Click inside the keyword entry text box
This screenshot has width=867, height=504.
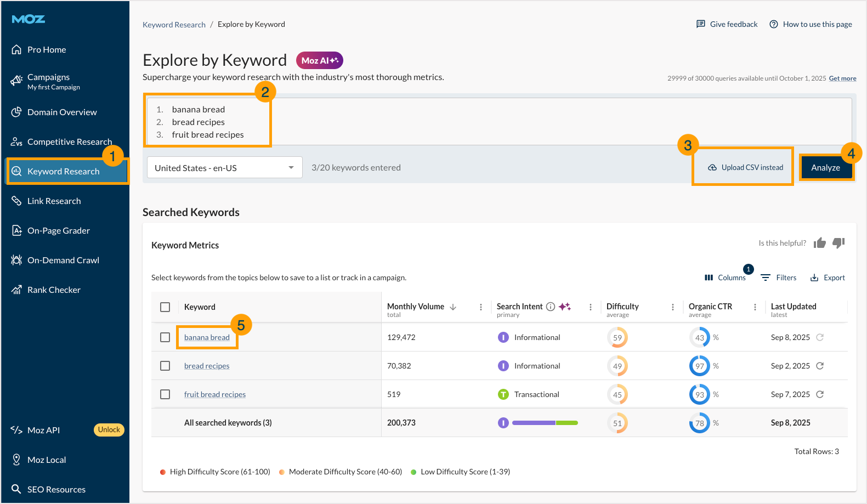tap(494, 122)
